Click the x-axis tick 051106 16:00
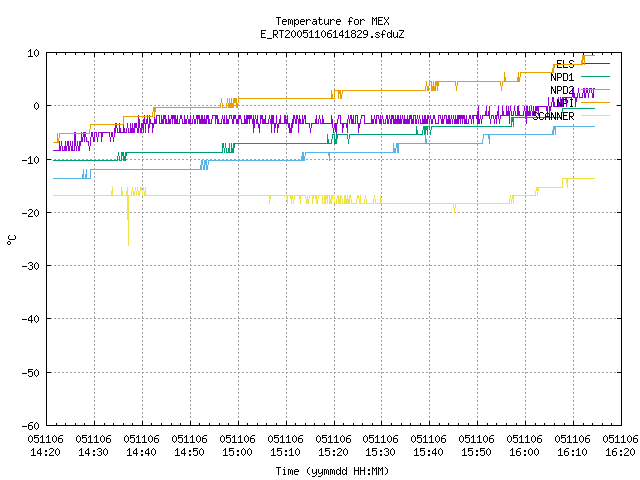Screen dimensions: 640x480 pyautogui.click(x=524, y=446)
